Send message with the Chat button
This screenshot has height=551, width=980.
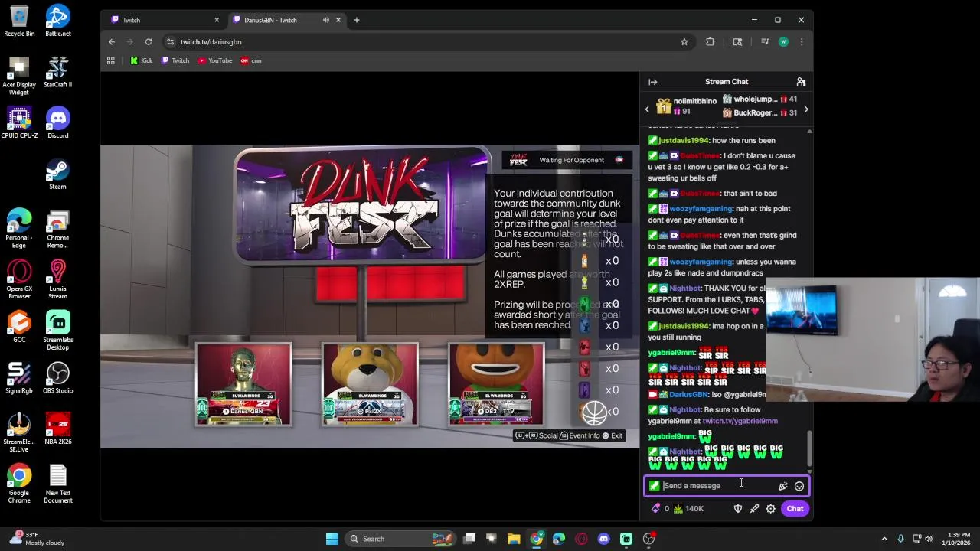click(795, 509)
